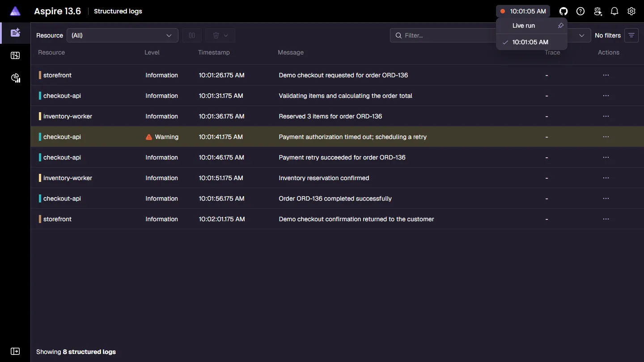644x362 pixels.
Task: Open the metrics chart sidebar icon
Action: point(16,78)
